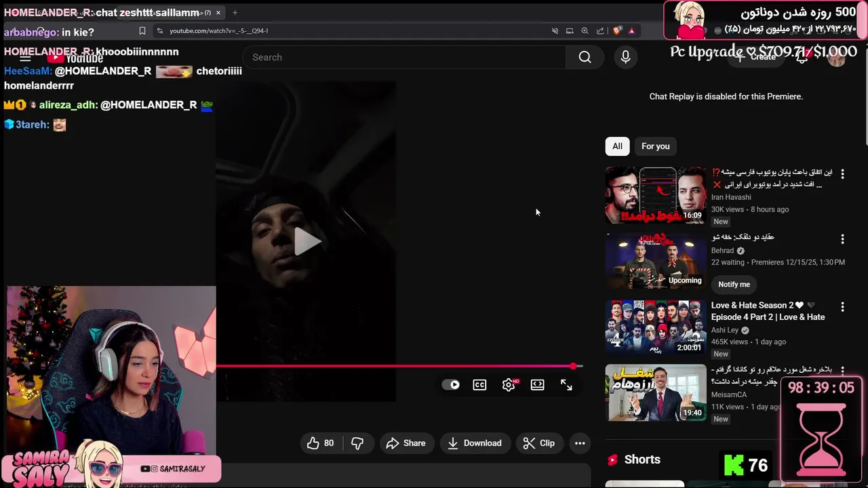Open the Iran Havashi video thumbnail
The image size is (868, 488).
pos(656,195)
